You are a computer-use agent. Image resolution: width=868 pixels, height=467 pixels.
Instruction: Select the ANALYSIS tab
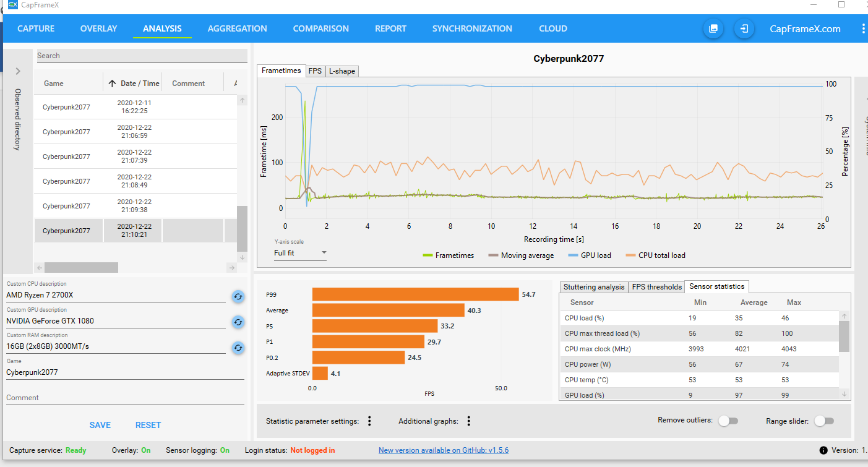[162, 28]
